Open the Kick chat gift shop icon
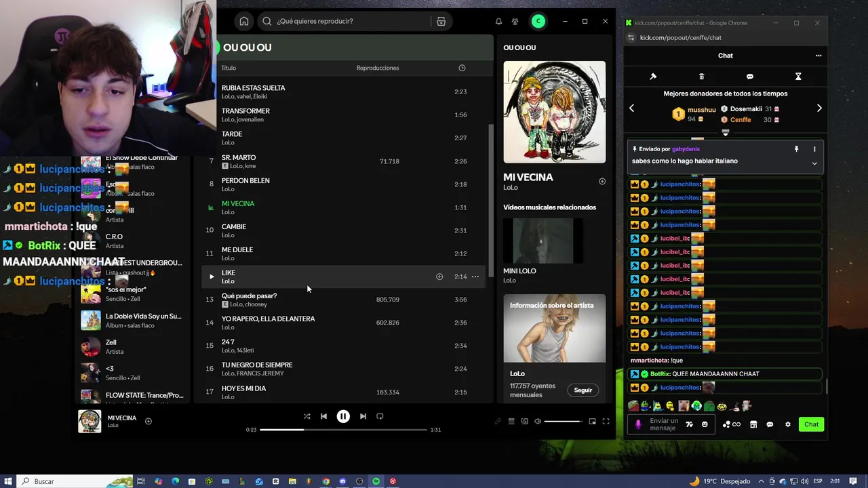This screenshot has height=488, width=868. [x=753, y=424]
